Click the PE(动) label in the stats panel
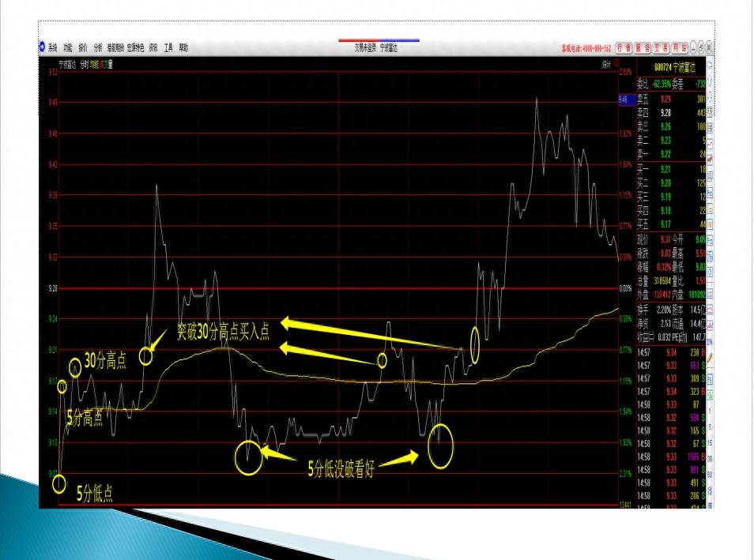The width and height of the screenshot is (754, 560). coord(680,337)
